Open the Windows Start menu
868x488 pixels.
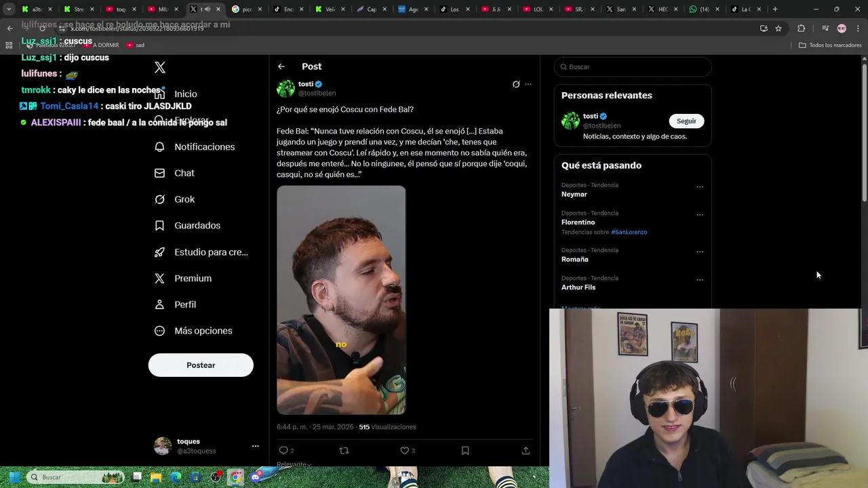(x=14, y=477)
